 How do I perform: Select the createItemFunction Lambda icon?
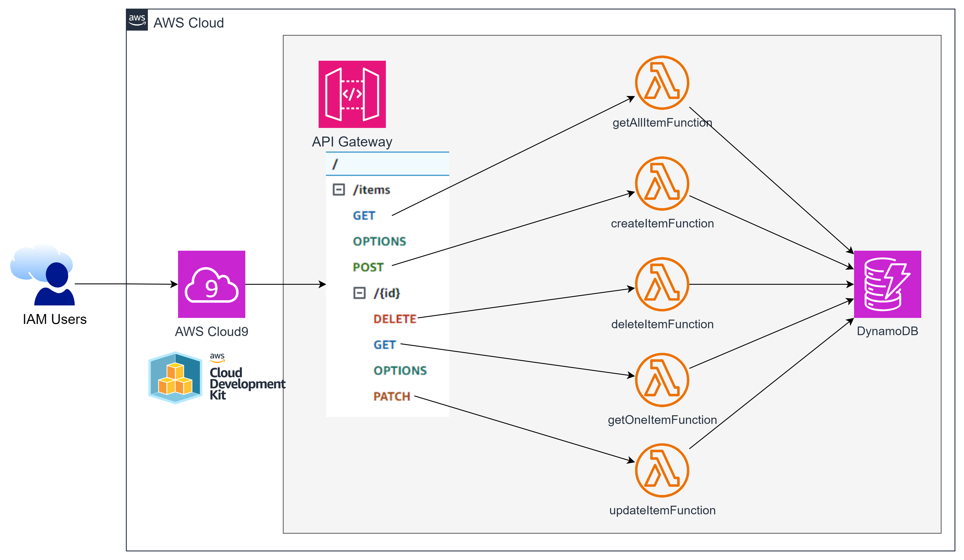click(662, 184)
